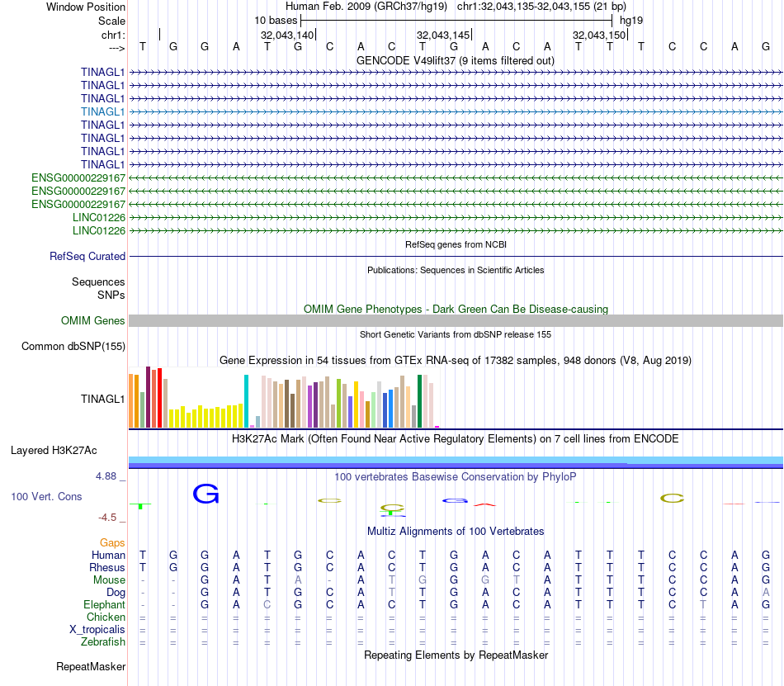Click the SNPs track label

(111, 295)
